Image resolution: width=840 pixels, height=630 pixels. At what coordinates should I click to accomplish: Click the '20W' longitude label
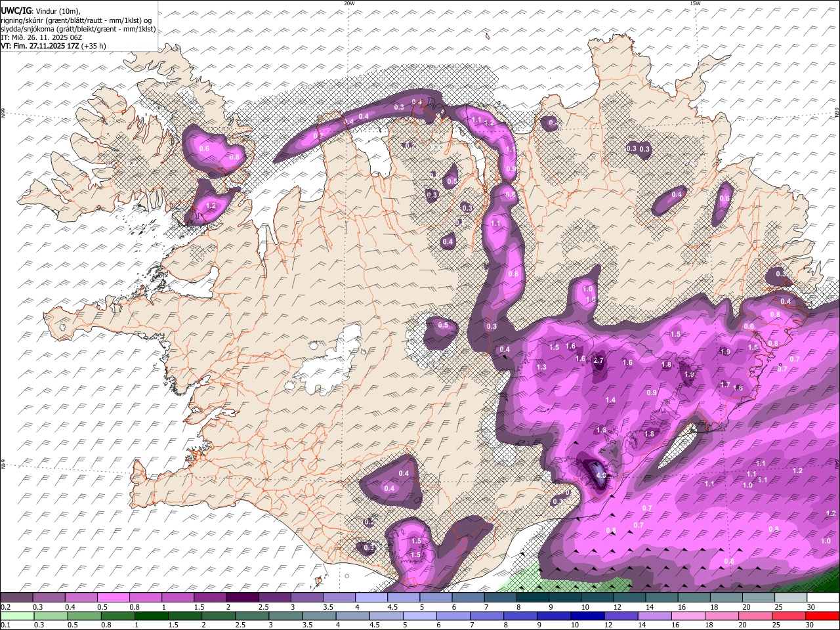(x=349, y=3)
